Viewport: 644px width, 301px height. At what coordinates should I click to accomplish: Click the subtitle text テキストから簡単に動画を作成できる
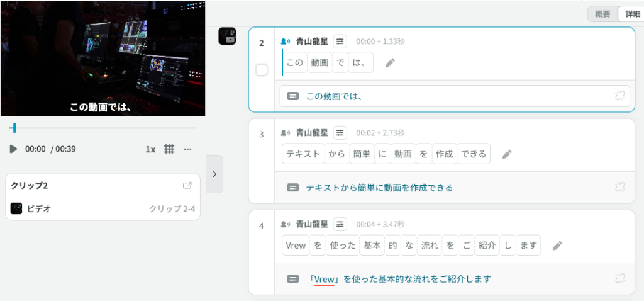pyautogui.click(x=379, y=188)
